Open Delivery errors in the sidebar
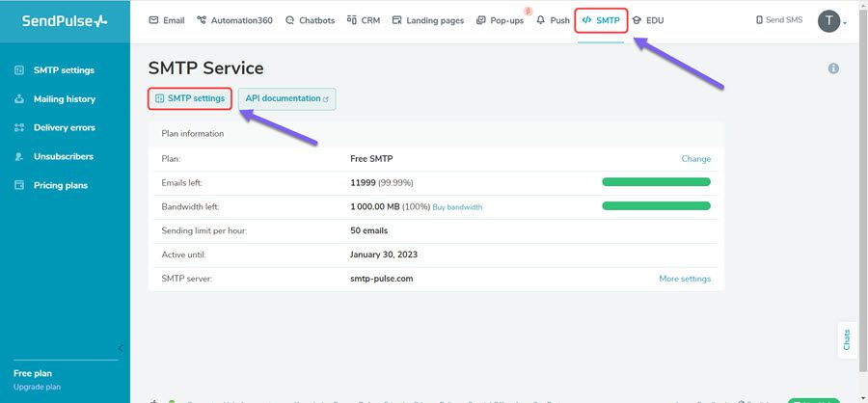 click(55, 127)
